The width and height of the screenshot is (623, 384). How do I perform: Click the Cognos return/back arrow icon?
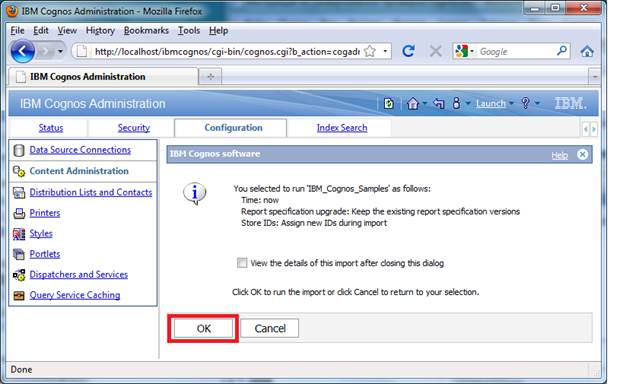point(439,104)
